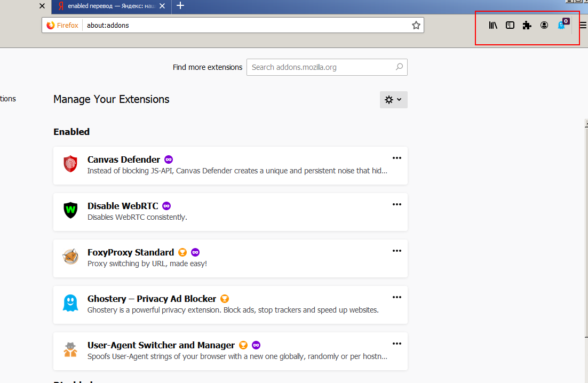588x383 pixels.
Task: Click Disable WebRTC private-browsing badge
Action: (x=166, y=206)
